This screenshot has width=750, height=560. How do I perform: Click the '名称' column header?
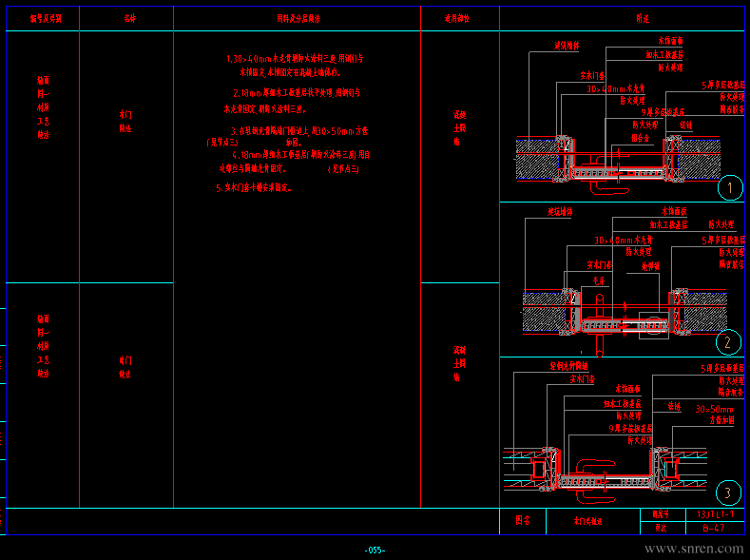tap(129, 19)
